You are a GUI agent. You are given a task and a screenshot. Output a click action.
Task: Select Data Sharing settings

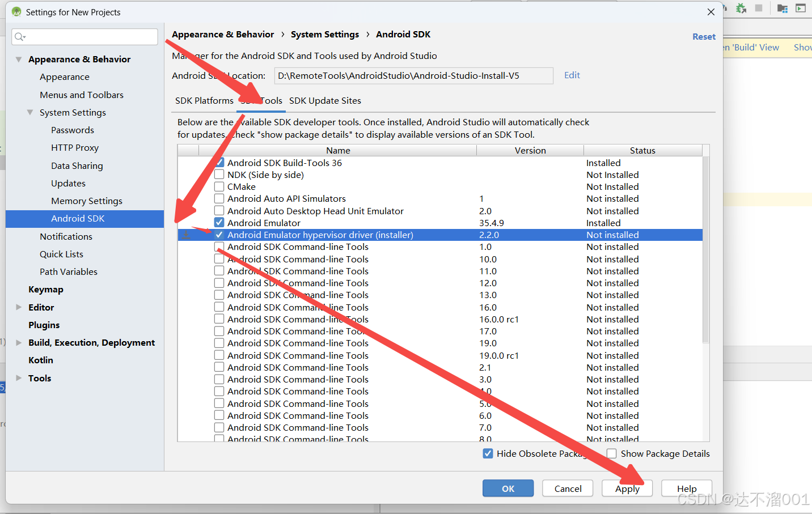(77, 165)
